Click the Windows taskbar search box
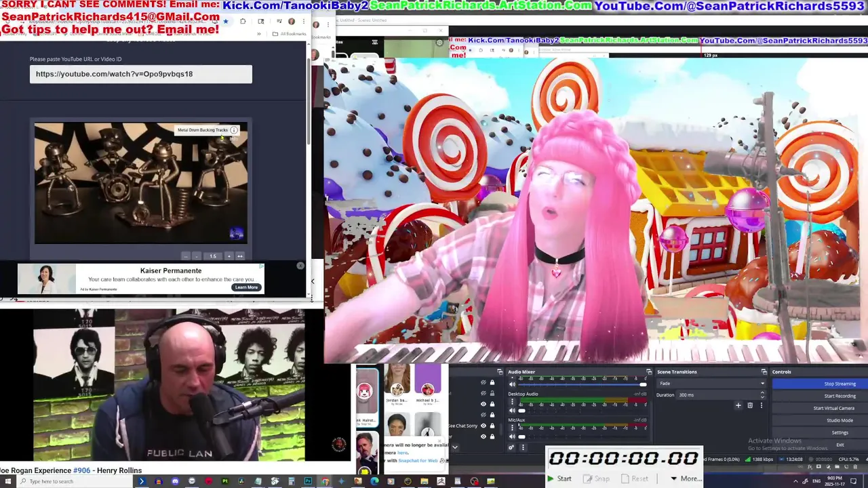This screenshot has height=488, width=868. click(75, 481)
